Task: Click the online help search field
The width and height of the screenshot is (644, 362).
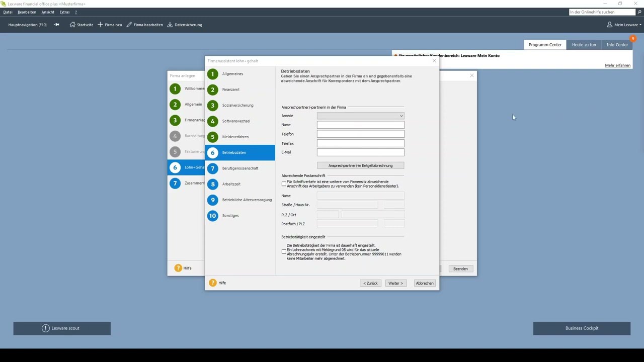Action: click(x=602, y=12)
